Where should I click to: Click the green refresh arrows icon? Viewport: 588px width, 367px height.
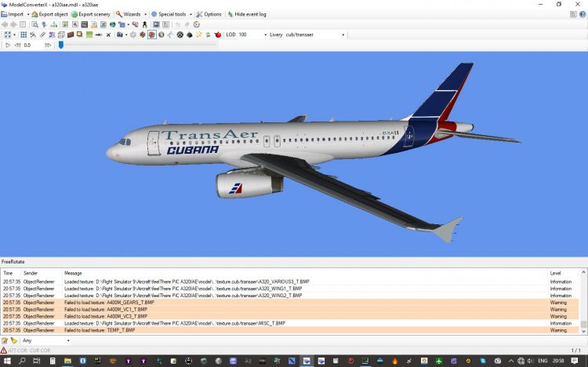[x=208, y=35]
